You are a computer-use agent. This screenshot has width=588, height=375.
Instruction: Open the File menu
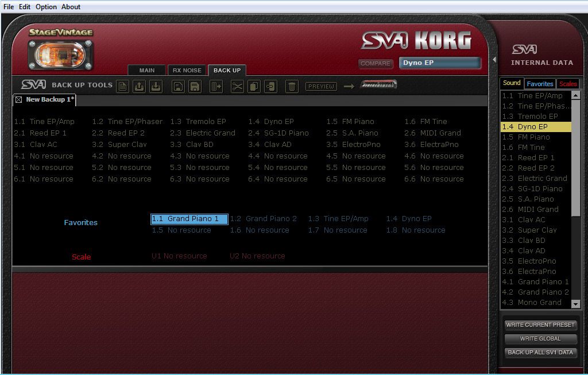(x=9, y=6)
